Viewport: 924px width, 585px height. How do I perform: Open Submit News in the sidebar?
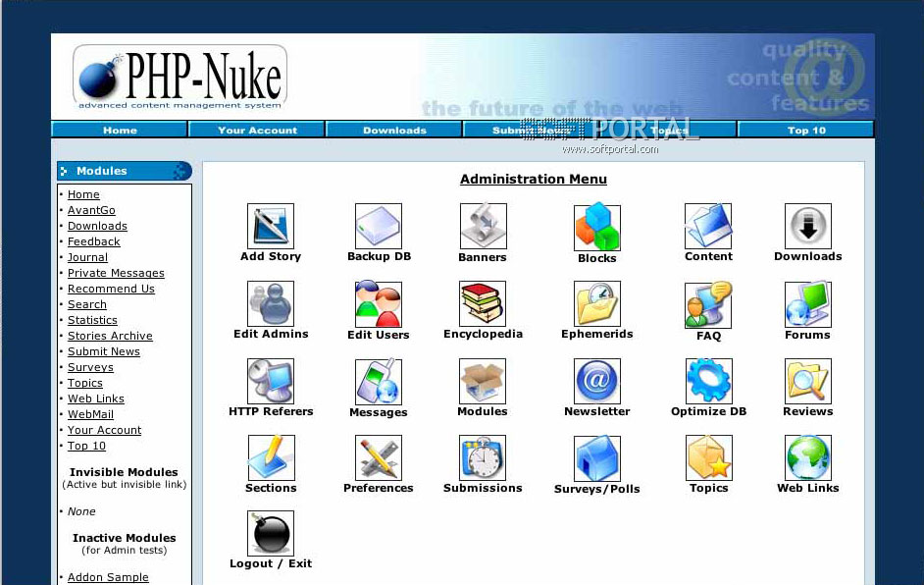point(104,351)
